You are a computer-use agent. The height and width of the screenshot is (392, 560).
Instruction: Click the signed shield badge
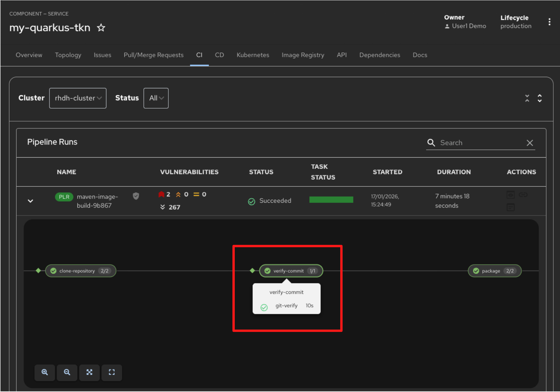(x=136, y=196)
